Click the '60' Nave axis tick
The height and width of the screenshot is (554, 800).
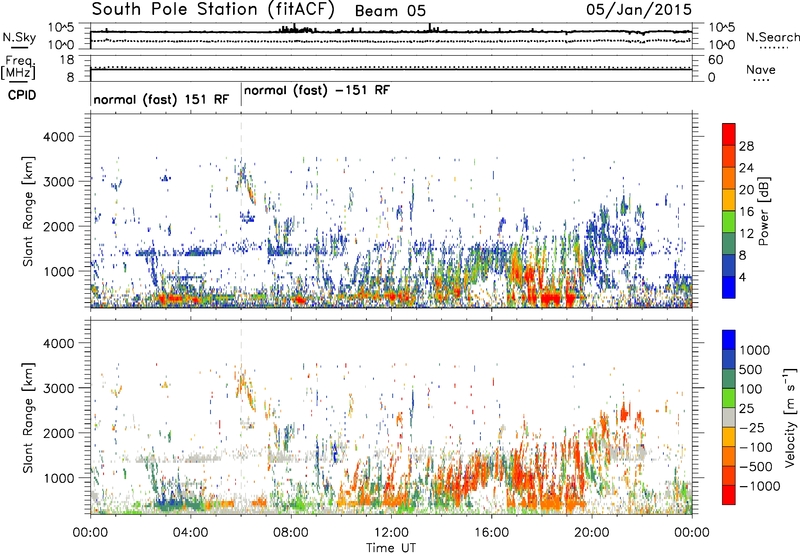[x=716, y=60]
